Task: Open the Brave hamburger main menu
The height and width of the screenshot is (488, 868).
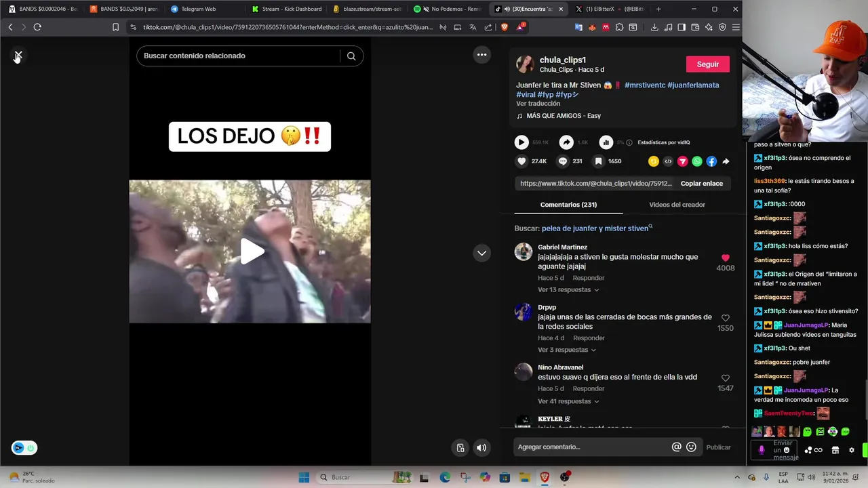Action: tap(736, 27)
